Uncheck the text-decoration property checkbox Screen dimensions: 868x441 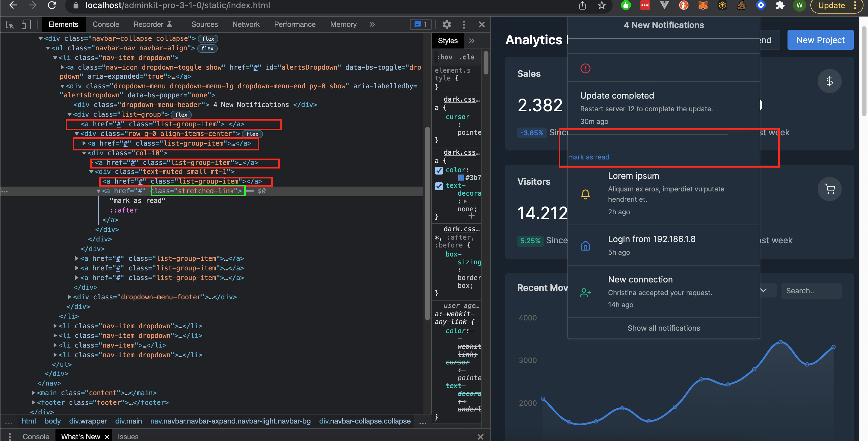[439, 186]
